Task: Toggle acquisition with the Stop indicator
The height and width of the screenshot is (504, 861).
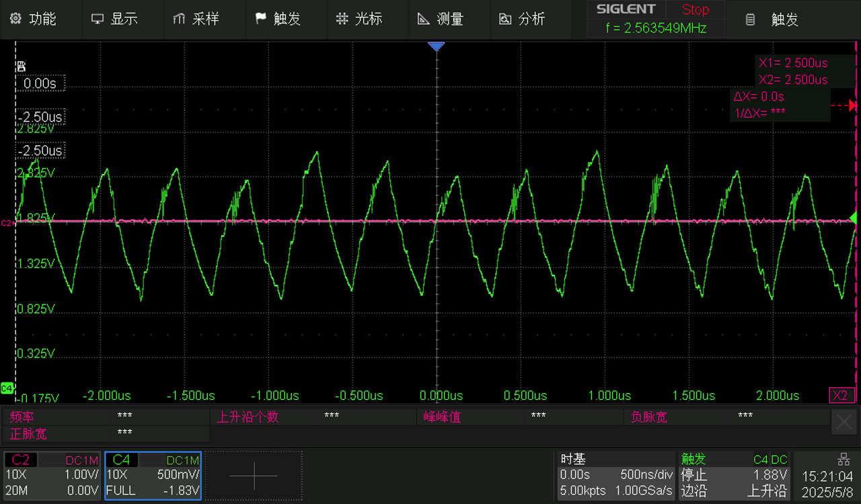Action: [x=695, y=9]
